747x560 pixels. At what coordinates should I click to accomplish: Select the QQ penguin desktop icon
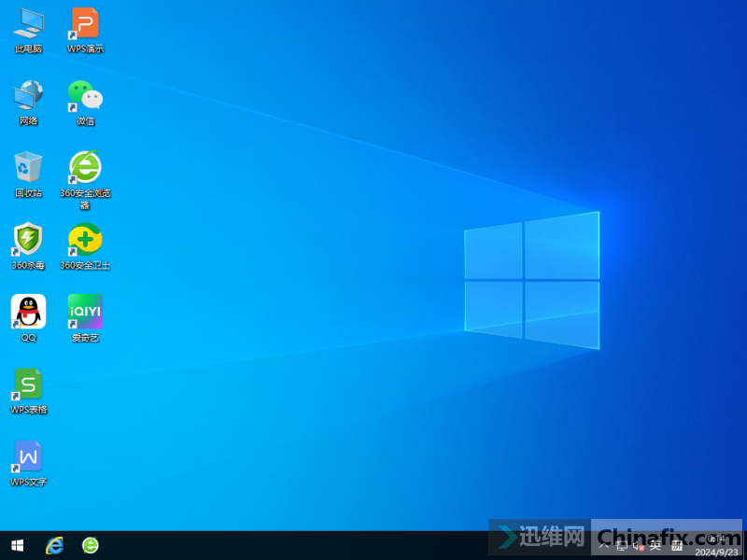click(29, 318)
